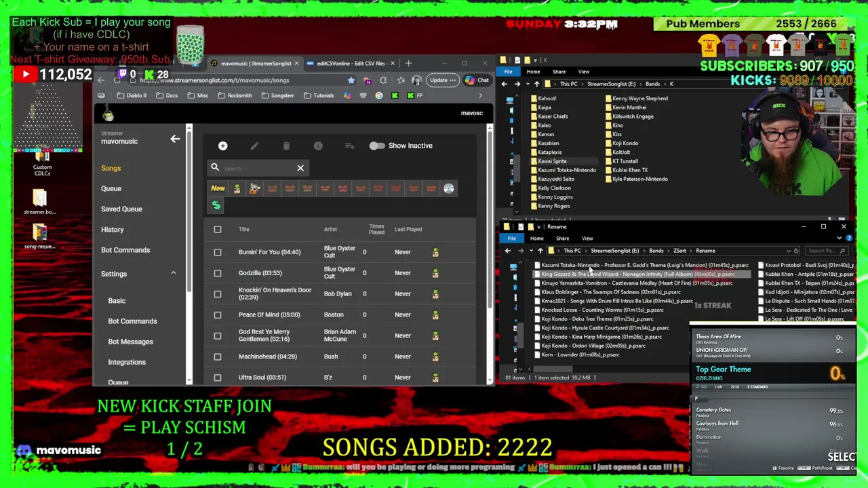Open History in sidebar
The height and width of the screenshot is (488, 868).
pyautogui.click(x=113, y=230)
